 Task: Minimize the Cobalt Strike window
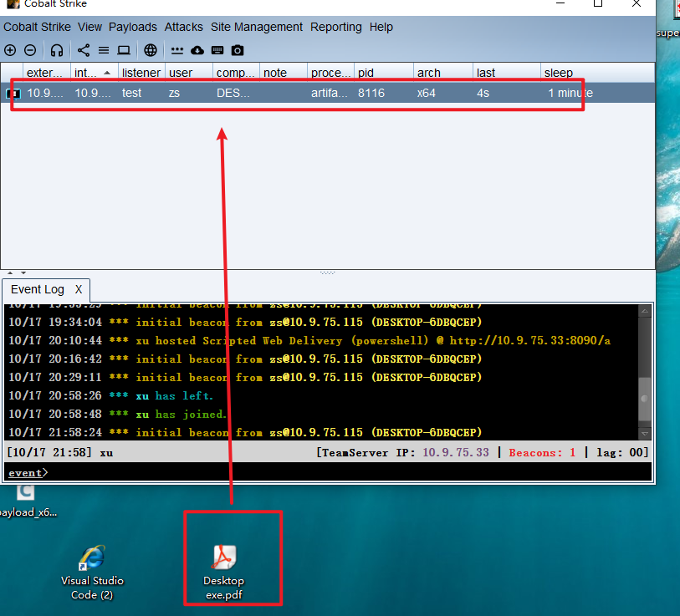(560, 3)
